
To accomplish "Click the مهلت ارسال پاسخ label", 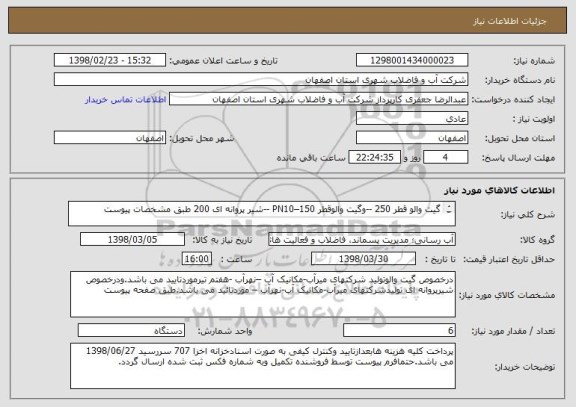I will click(x=518, y=158).
